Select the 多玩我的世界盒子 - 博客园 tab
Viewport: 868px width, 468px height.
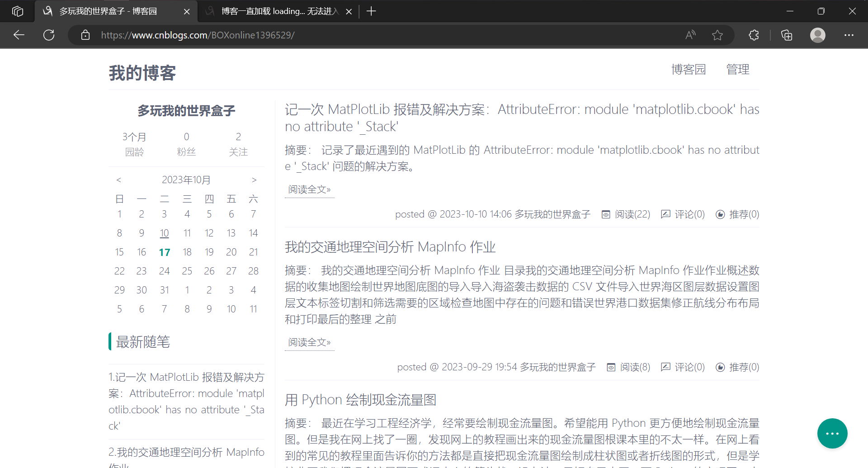[116, 11]
